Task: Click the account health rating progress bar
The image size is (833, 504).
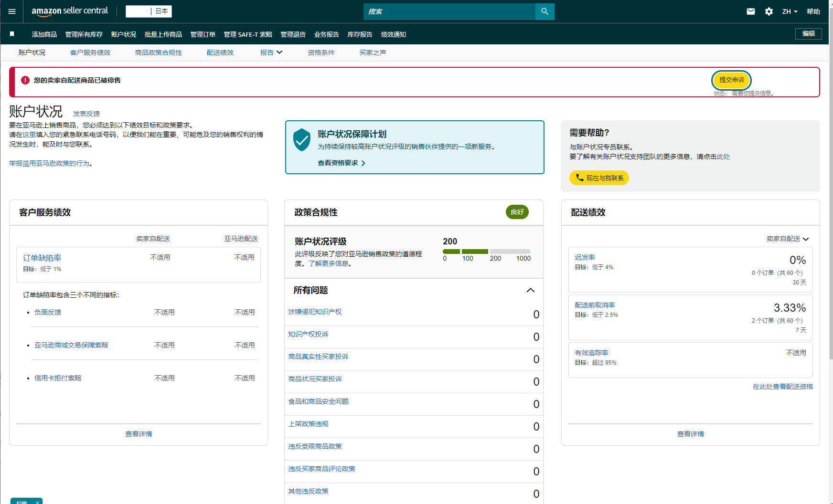Action: tap(487, 252)
